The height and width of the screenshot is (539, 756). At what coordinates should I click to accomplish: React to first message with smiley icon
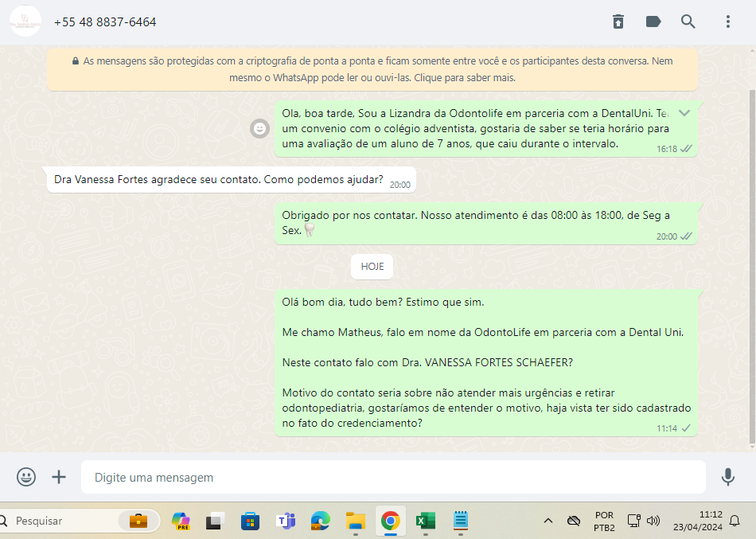pyautogui.click(x=259, y=128)
